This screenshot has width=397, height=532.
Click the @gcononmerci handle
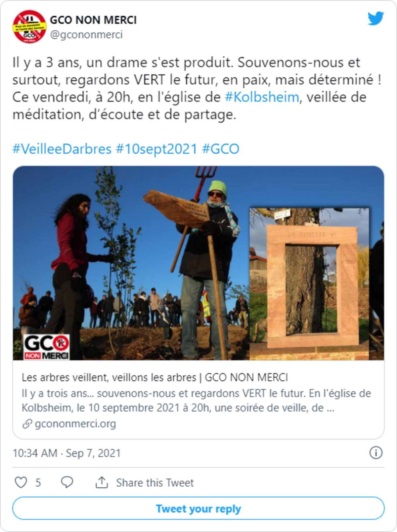(86, 35)
